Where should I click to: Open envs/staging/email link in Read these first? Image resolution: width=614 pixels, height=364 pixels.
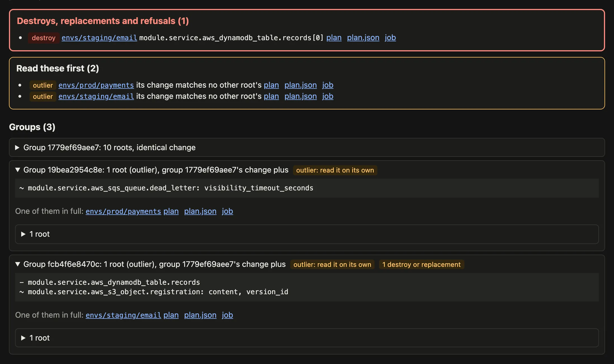click(96, 96)
